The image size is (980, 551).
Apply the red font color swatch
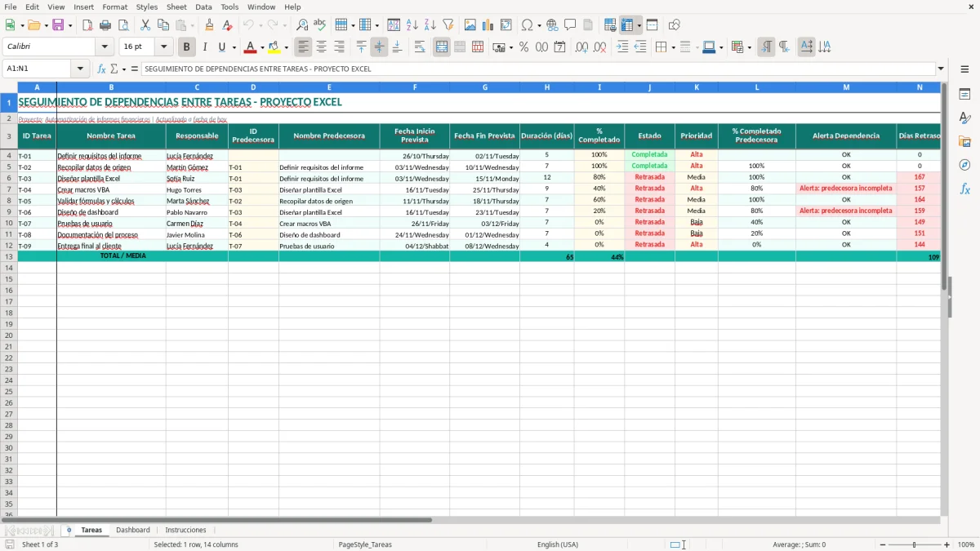[x=252, y=47]
